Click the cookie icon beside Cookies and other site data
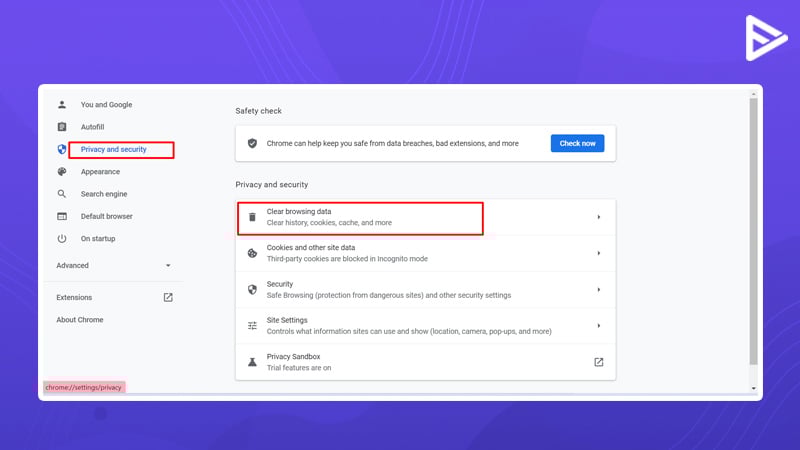 click(x=252, y=253)
